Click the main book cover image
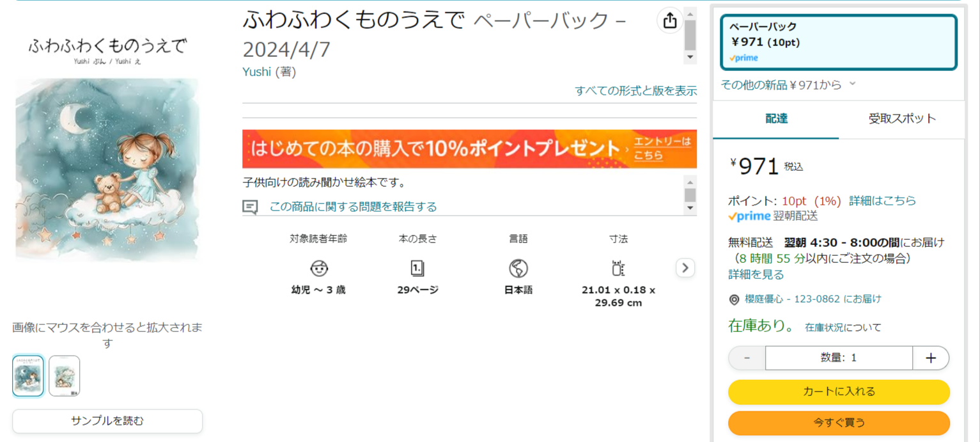Screen dimensions: 980x442 click(x=107, y=151)
